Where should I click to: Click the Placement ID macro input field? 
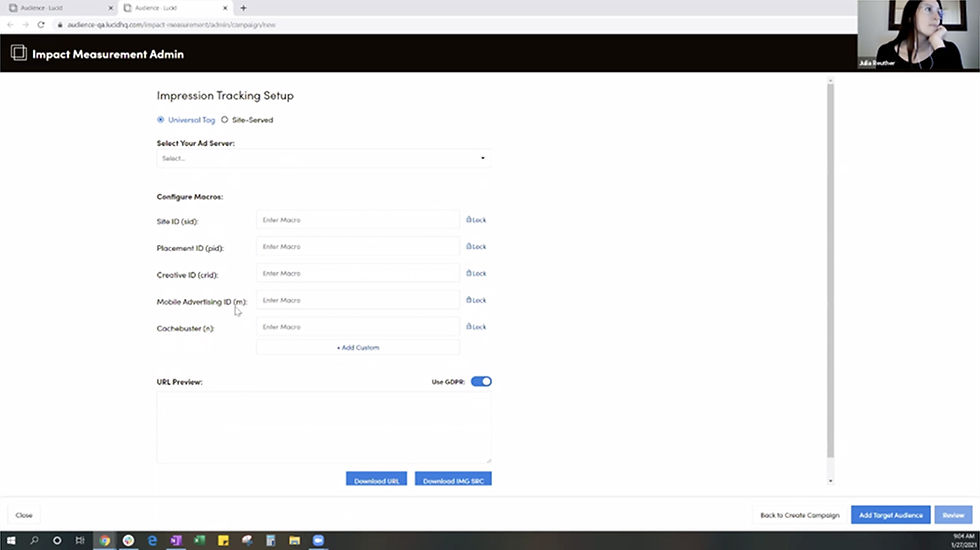coord(358,246)
